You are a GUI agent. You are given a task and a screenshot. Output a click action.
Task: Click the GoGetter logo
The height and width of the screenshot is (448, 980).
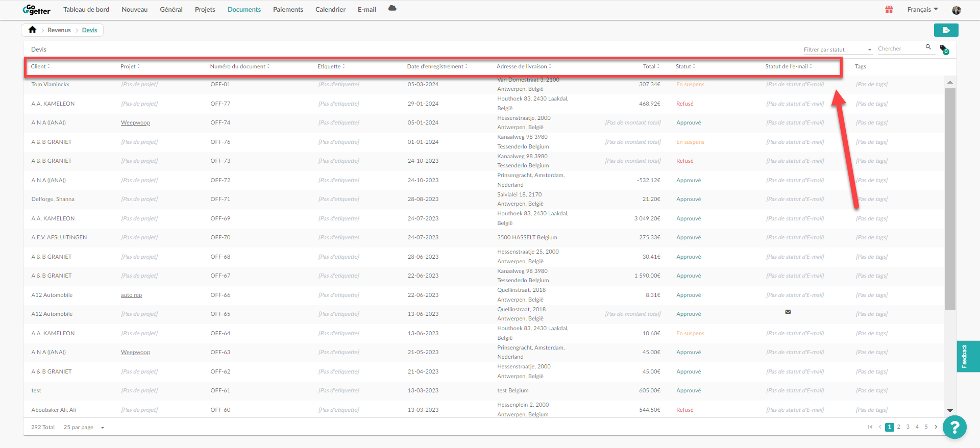click(36, 9)
